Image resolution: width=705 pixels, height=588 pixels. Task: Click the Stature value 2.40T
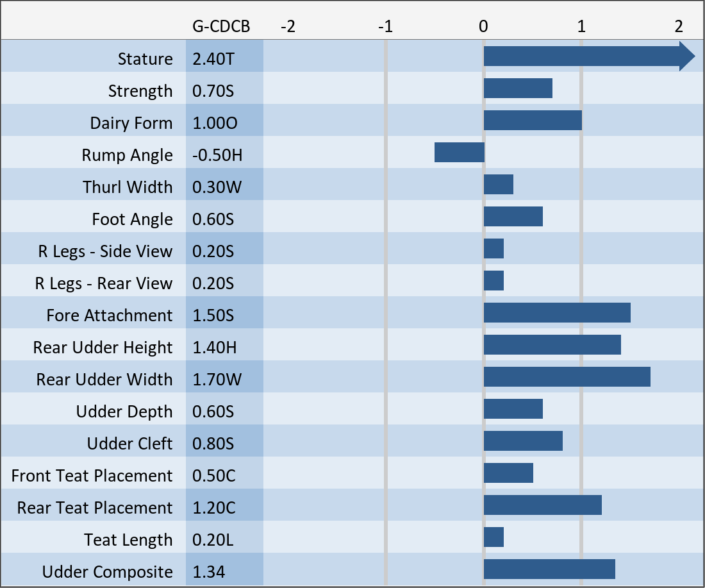[213, 59]
